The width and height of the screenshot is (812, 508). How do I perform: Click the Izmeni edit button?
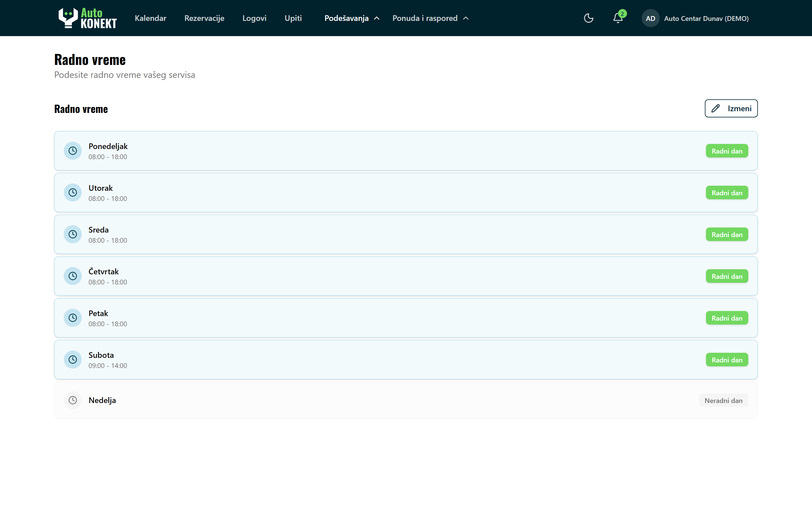pyautogui.click(x=731, y=109)
